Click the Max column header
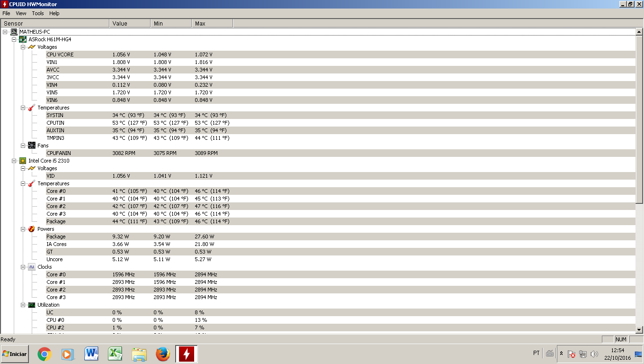The image size is (644, 364). 212,23
